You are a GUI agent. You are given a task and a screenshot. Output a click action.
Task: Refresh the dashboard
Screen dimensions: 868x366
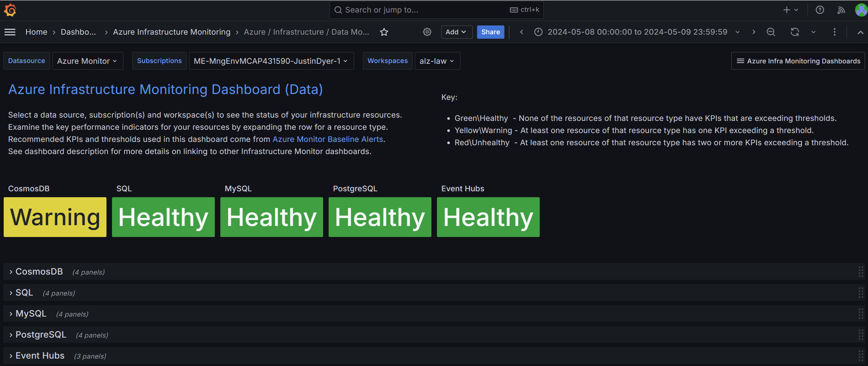[795, 32]
